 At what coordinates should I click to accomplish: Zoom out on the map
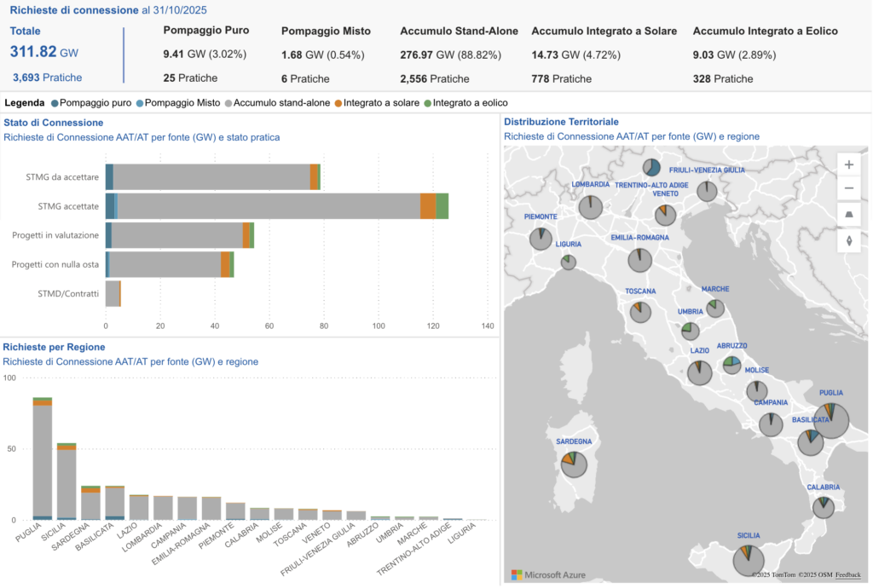[x=848, y=188]
